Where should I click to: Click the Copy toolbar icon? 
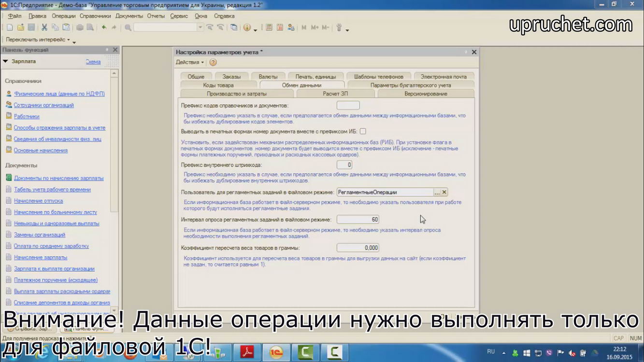(x=55, y=28)
